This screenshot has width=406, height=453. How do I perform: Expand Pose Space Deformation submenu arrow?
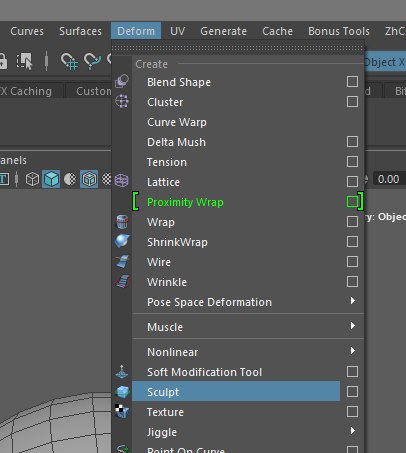click(353, 301)
